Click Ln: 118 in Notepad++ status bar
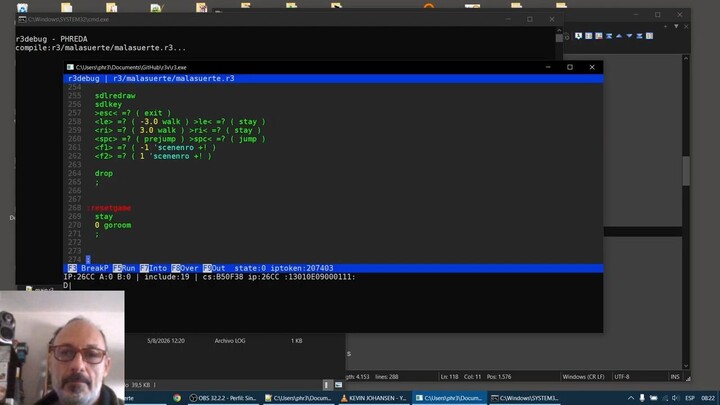 [x=450, y=377]
